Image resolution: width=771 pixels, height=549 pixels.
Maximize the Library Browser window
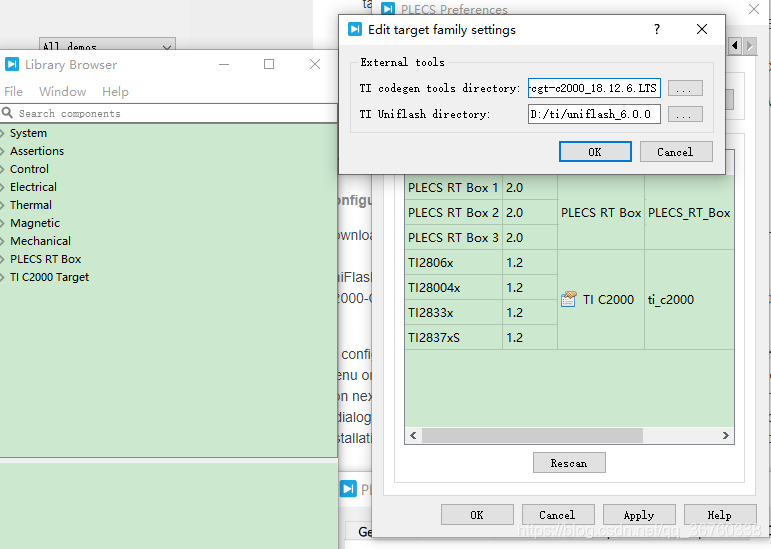[269, 64]
